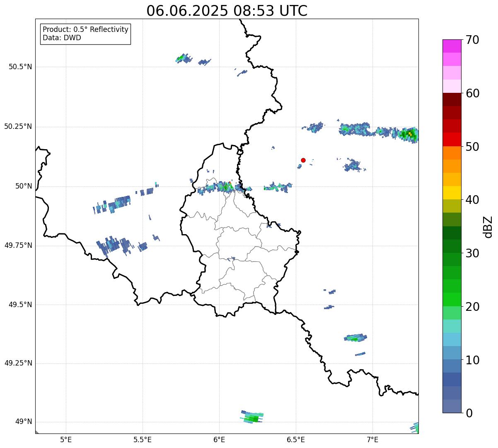Click the 50.5°N latitude label
Viewport: 498px width, 448px height.
(x=20, y=67)
